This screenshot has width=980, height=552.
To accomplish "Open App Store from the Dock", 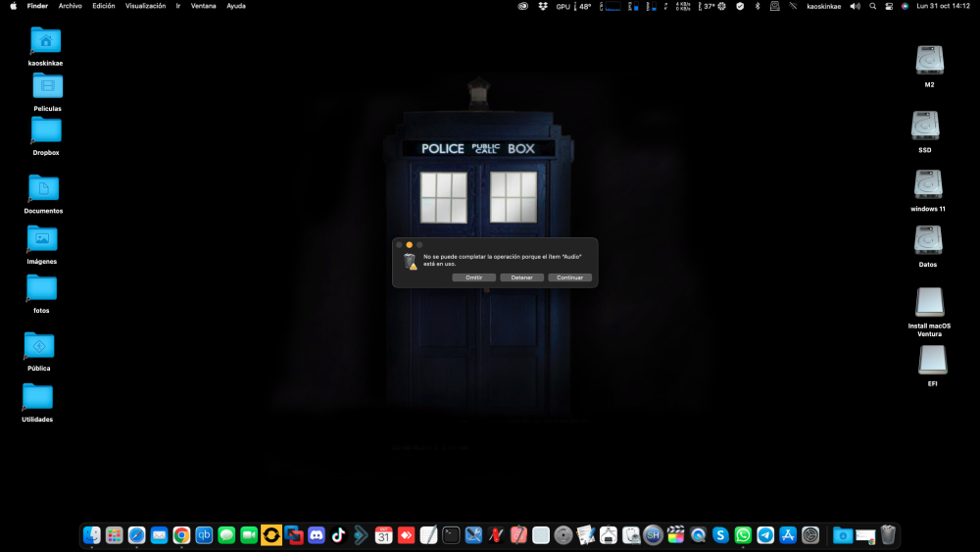I will tap(788, 535).
